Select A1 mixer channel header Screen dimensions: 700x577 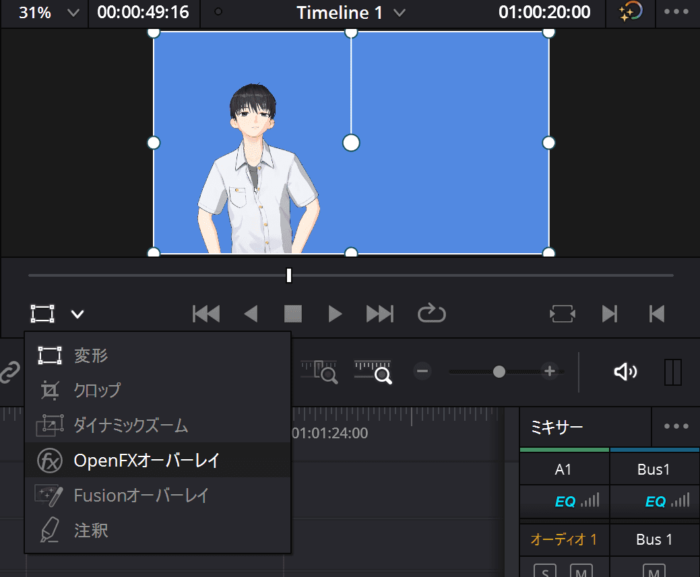pyautogui.click(x=564, y=469)
